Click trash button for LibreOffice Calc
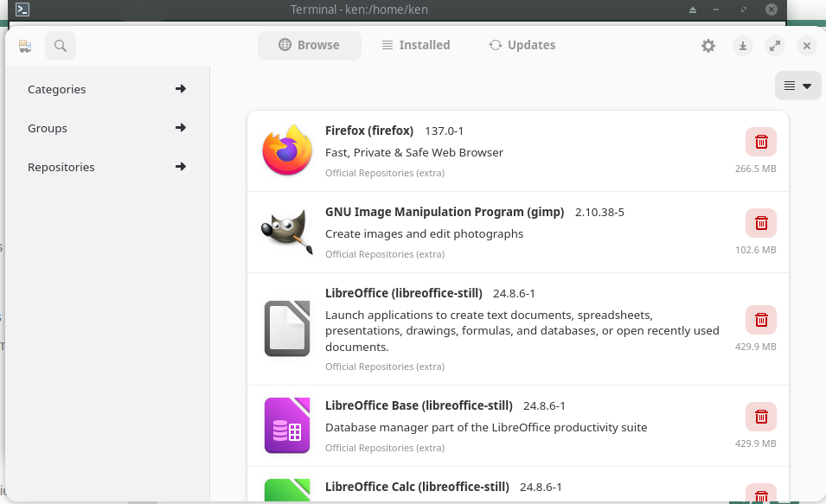The width and height of the screenshot is (826, 504). click(x=761, y=494)
